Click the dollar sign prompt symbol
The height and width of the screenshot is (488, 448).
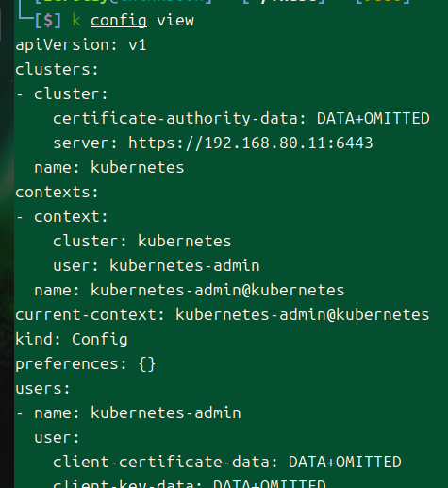pos(48,21)
